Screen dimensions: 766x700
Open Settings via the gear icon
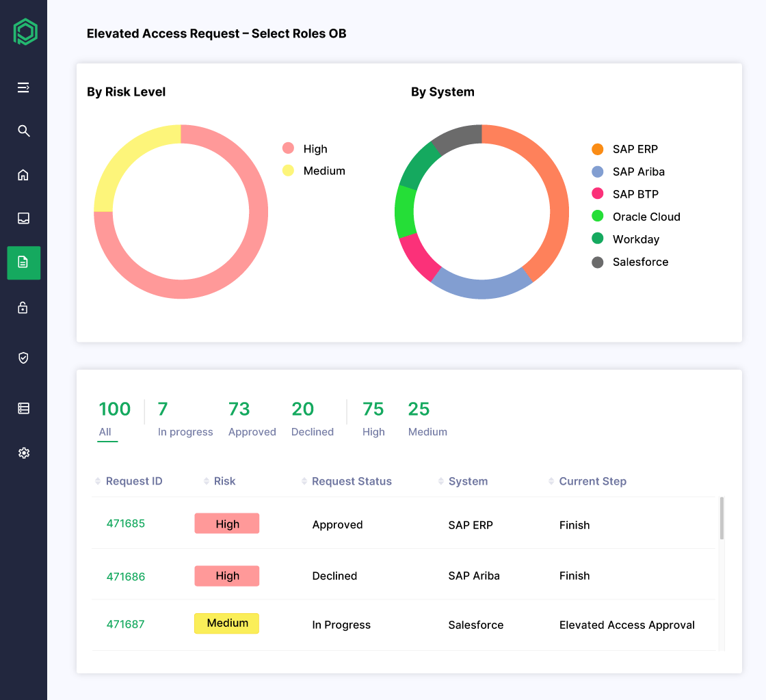(x=23, y=453)
